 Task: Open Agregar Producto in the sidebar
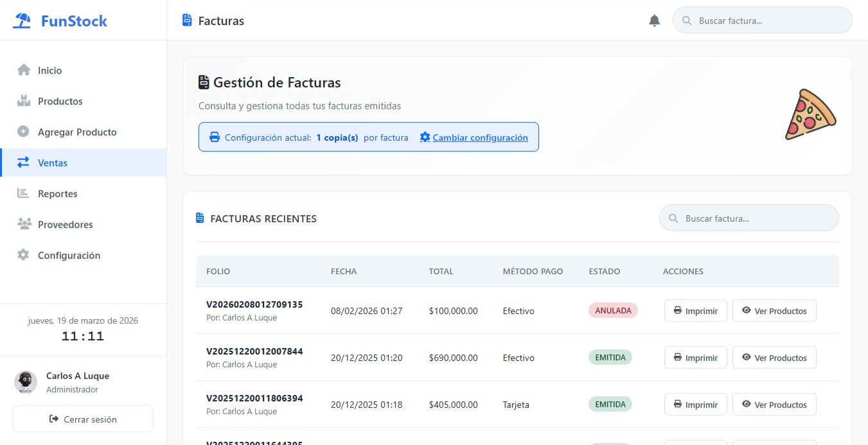point(77,132)
